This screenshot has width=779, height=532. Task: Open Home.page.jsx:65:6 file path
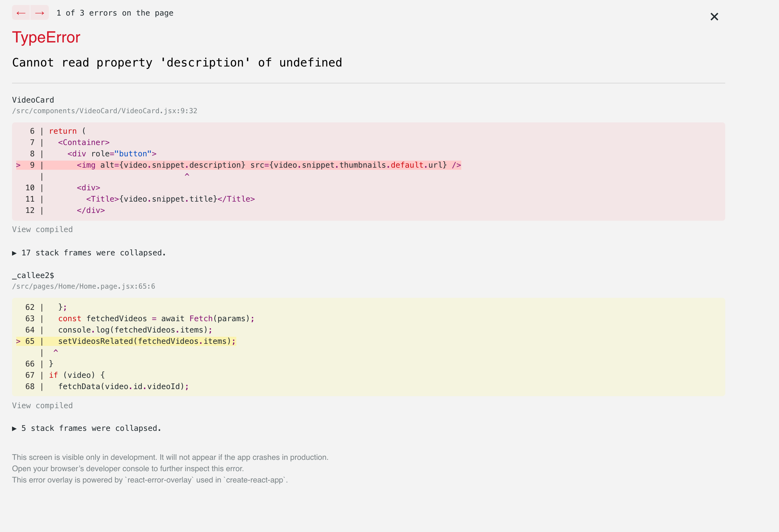[83, 287]
